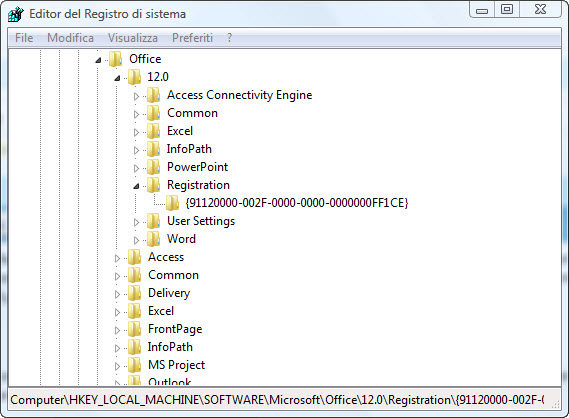Screen dimensions: 569x418
Task: Click the PowerPoint folder icon
Action: 153,167
